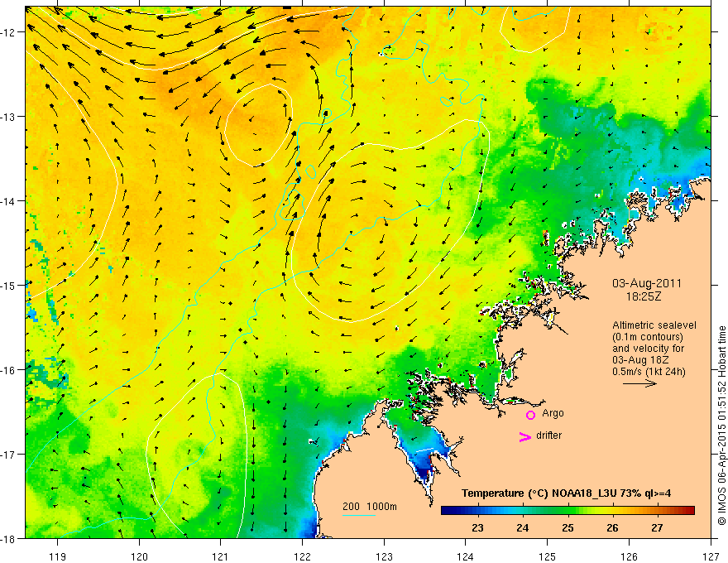The width and height of the screenshot is (728, 563).
Task: Click the latitude axis label -12
Action: [x=8, y=32]
